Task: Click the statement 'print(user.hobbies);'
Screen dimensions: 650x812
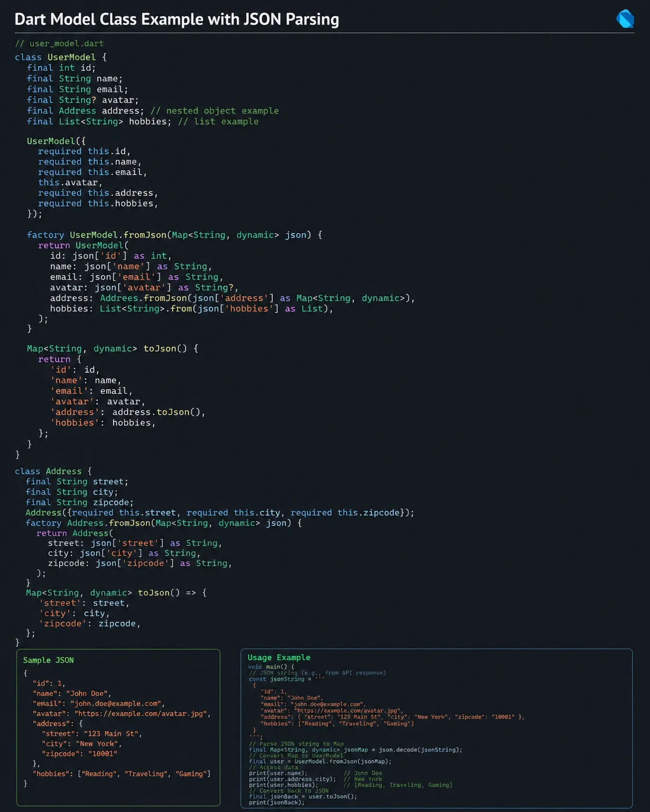Action: point(283,785)
